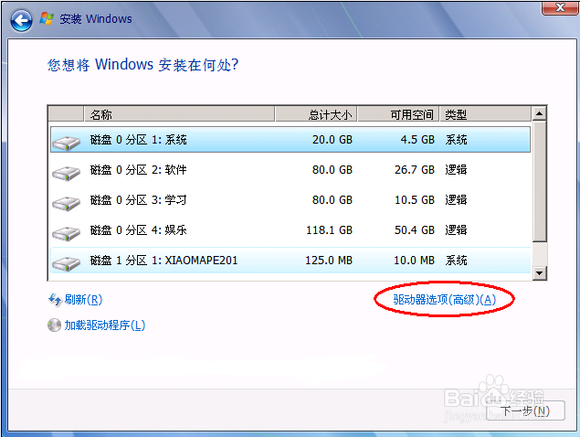The width and height of the screenshot is (580, 437).
Task: Select 磁盘 0 分区 2: 软件
Action: [x=290, y=170]
